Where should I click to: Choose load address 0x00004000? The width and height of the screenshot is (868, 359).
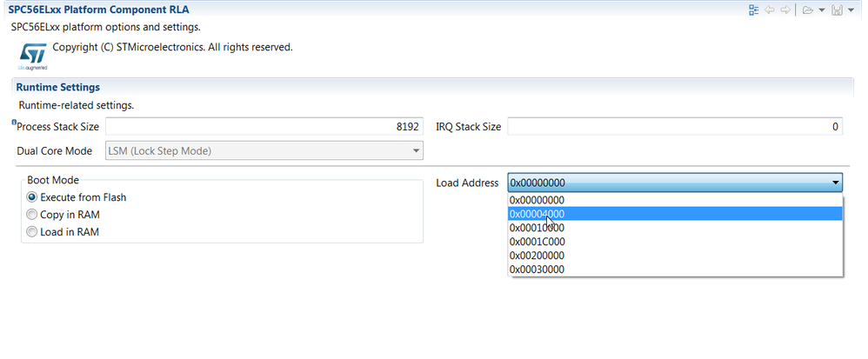tap(676, 214)
